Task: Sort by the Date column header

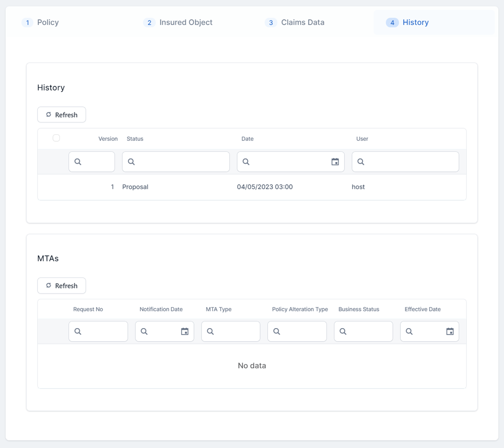Action: point(247,139)
